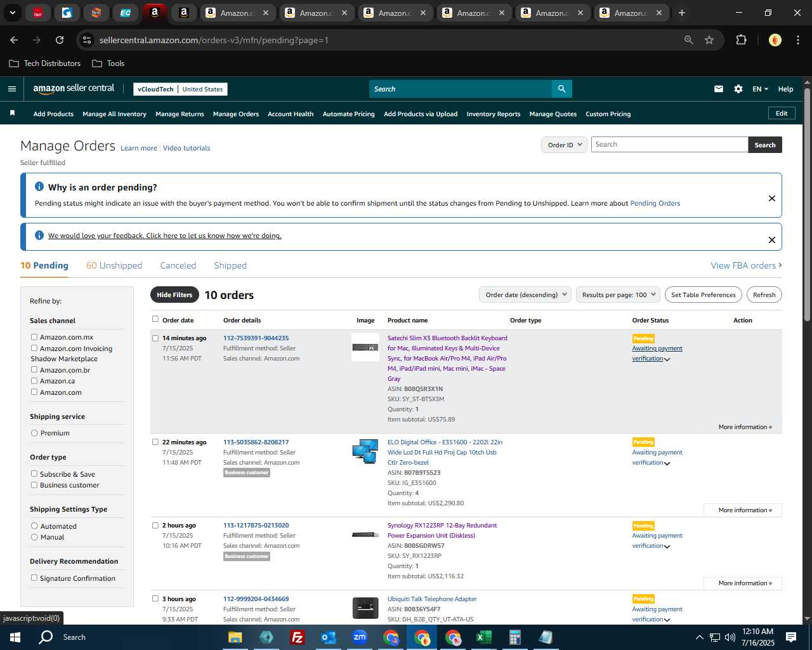Expand More information for the Synology order
This screenshot has width=812, height=650.
tap(743, 583)
